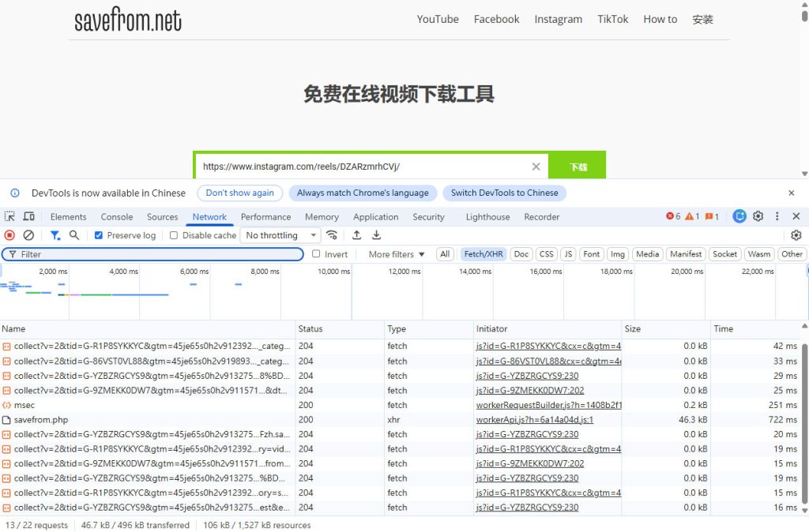Screen dimensions: 809x532
Task: Enable Disable cache checkbox
Action: click(174, 235)
